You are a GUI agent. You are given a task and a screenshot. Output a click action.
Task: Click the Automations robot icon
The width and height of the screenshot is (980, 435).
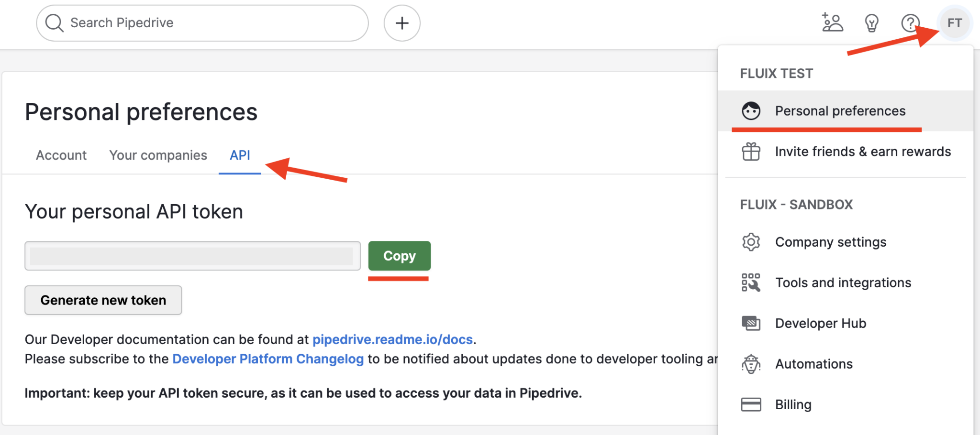[751, 363]
